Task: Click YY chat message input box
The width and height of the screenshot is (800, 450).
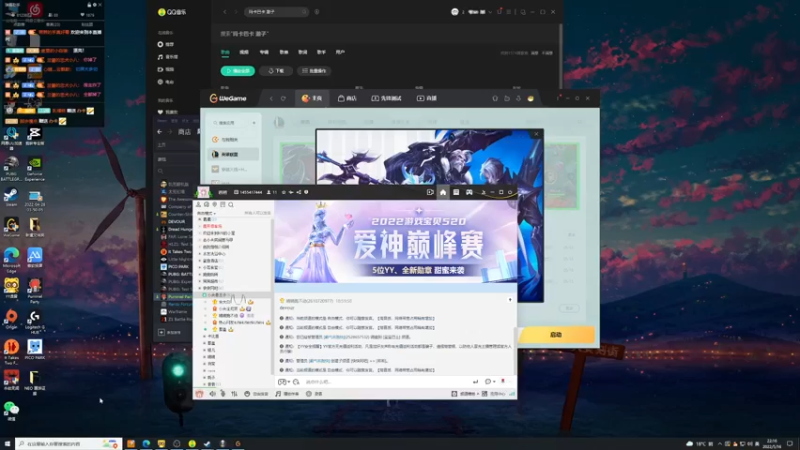Action: 387,382
